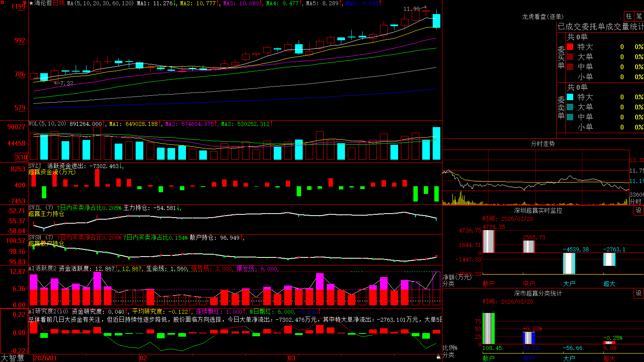Click the 分时走势 panel title
Screen dimensions: 644x362
[x=543, y=144]
